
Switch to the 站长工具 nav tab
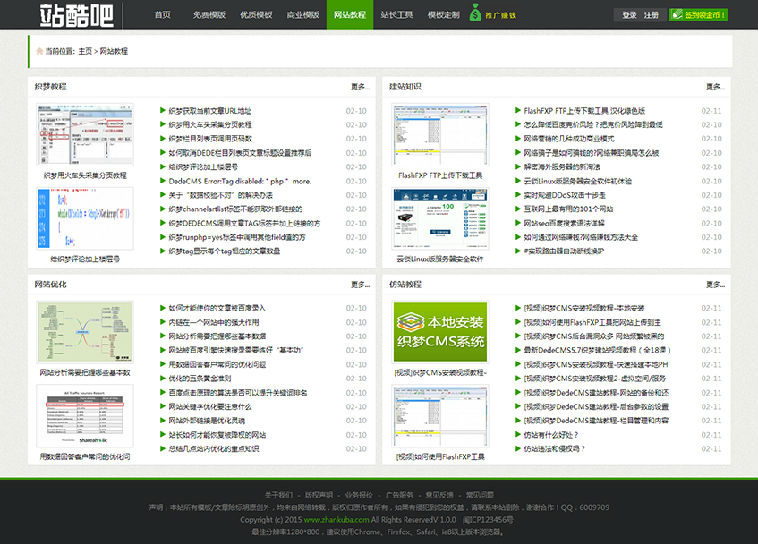point(397,15)
